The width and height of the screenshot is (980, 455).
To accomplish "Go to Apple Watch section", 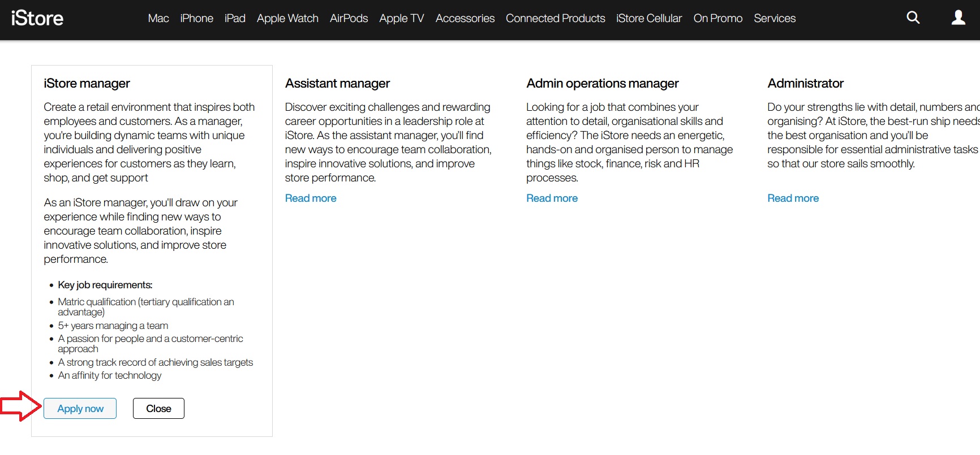I will pyautogui.click(x=287, y=18).
